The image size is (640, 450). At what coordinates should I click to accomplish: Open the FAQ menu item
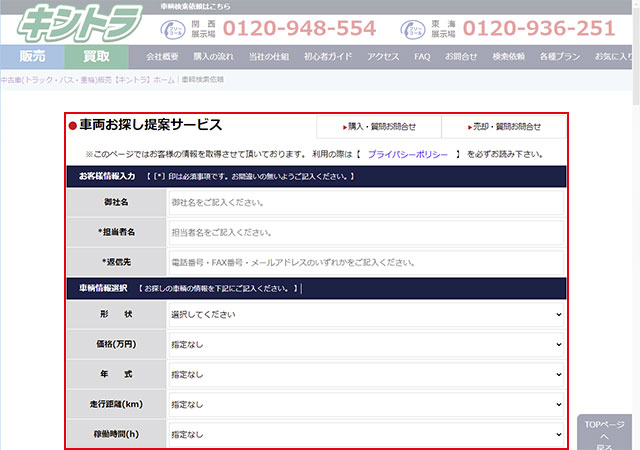(422, 57)
